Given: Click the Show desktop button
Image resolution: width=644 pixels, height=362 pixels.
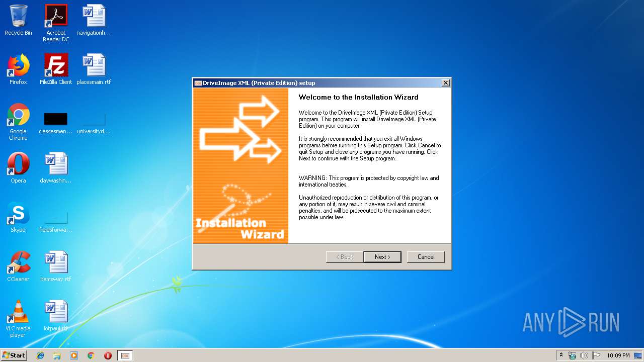Looking at the screenshot, I should pos(638,355).
